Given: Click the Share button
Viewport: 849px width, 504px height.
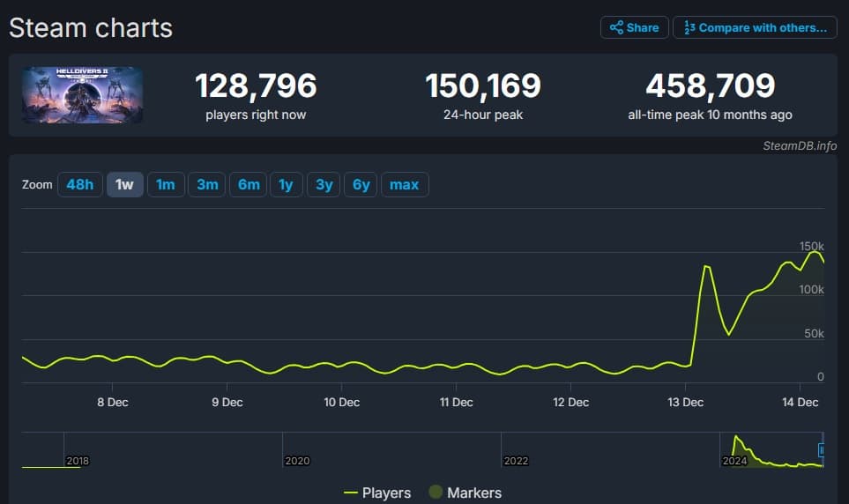Looking at the screenshot, I should coord(634,27).
